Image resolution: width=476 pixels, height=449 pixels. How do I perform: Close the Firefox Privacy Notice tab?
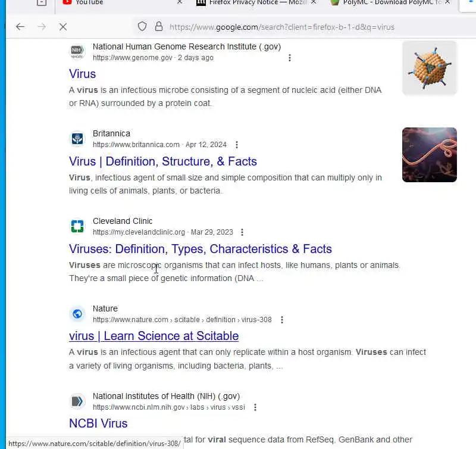[x=314, y=2]
